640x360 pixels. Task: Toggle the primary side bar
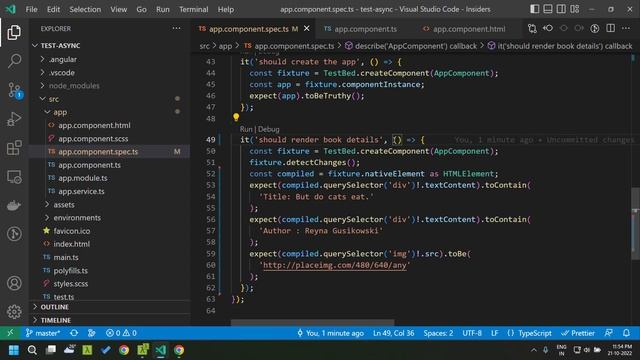[x=534, y=9]
